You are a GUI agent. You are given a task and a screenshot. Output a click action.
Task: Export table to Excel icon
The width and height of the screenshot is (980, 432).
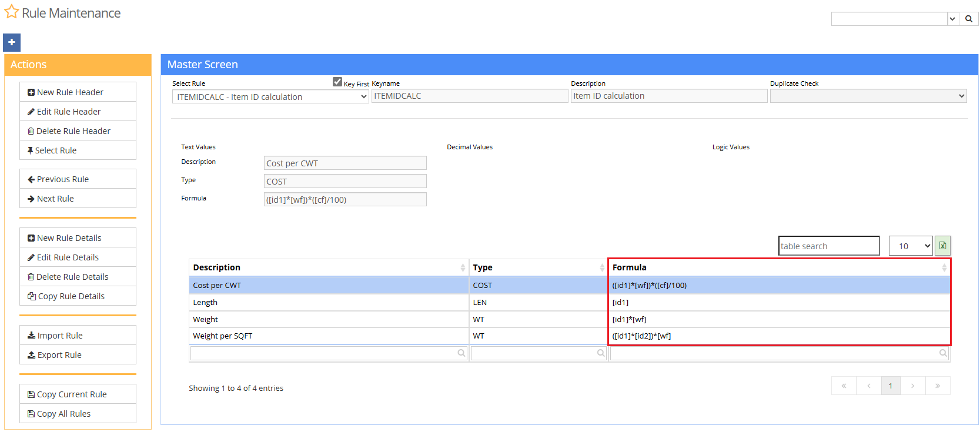tap(942, 246)
